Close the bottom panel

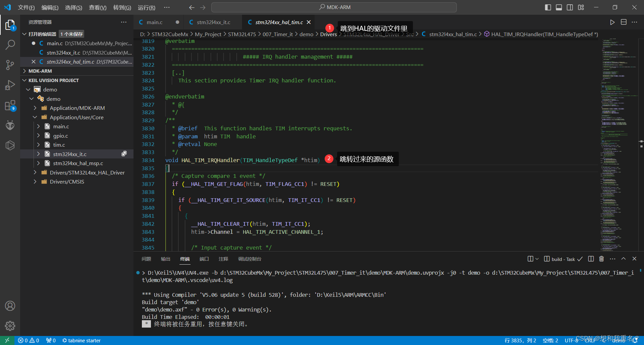click(634, 259)
